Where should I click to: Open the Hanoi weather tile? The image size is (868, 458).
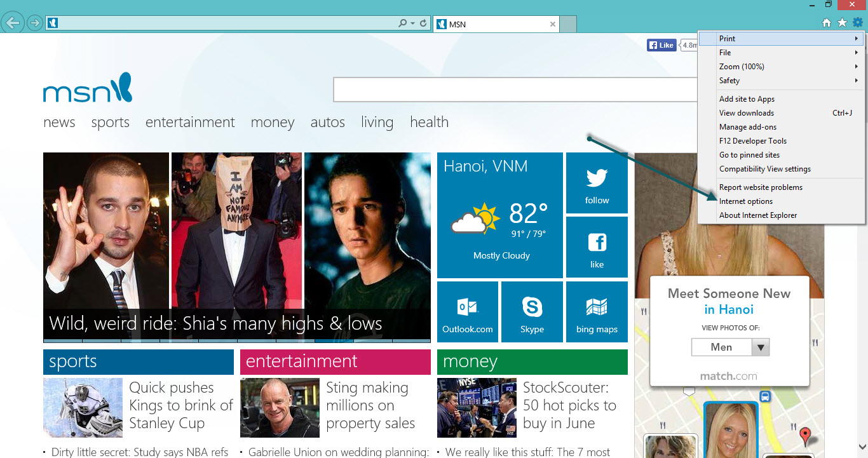[500, 215]
